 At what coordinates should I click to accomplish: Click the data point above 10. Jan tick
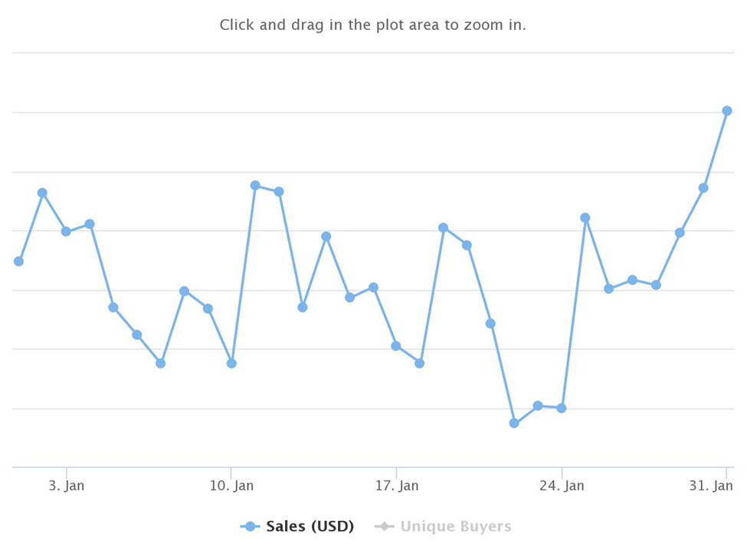tap(231, 363)
